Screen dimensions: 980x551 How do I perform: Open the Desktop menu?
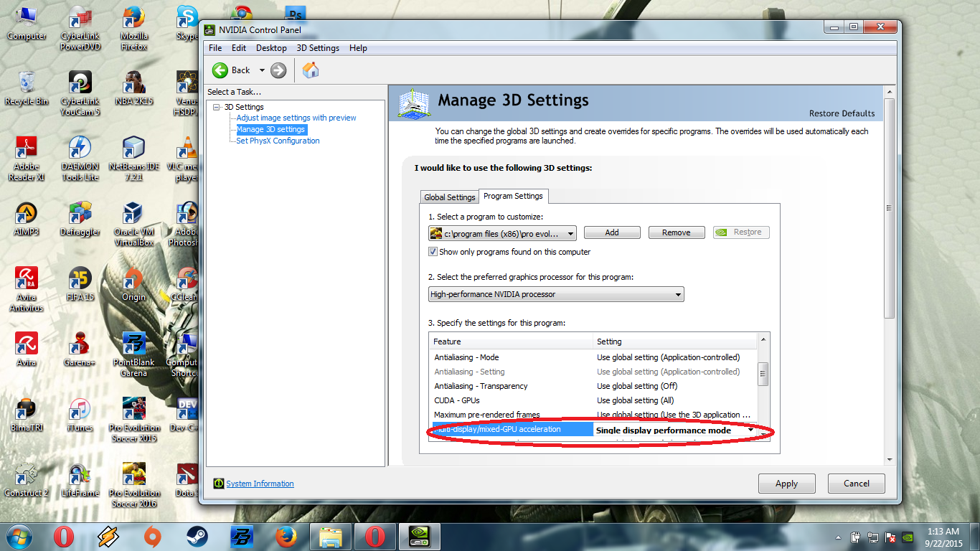(x=271, y=48)
